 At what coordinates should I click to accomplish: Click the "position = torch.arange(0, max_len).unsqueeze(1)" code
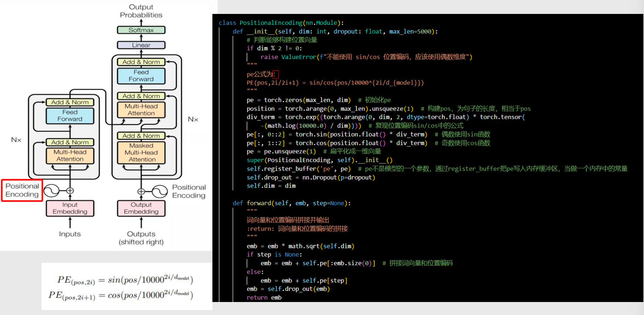point(330,109)
